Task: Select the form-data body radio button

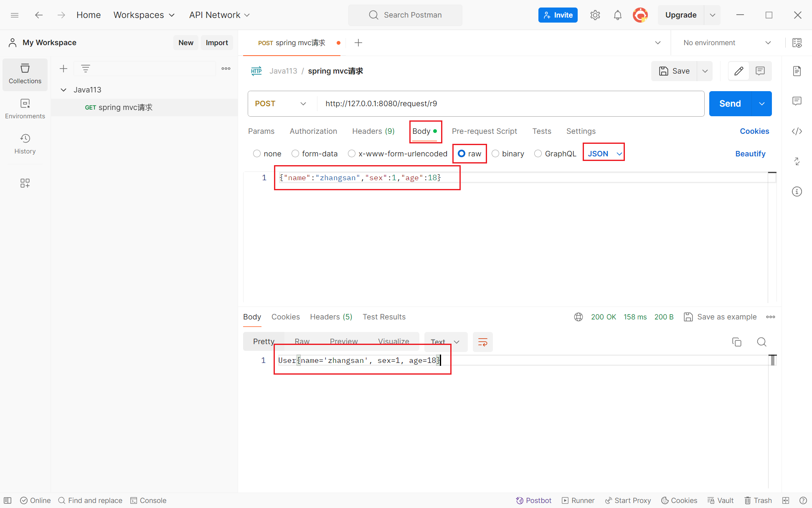Action: click(295, 154)
